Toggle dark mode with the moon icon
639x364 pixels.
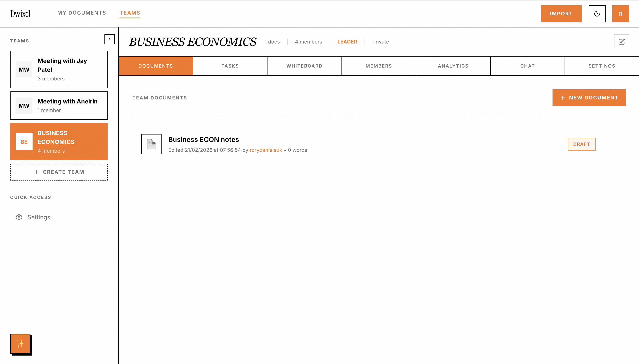click(x=597, y=14)
